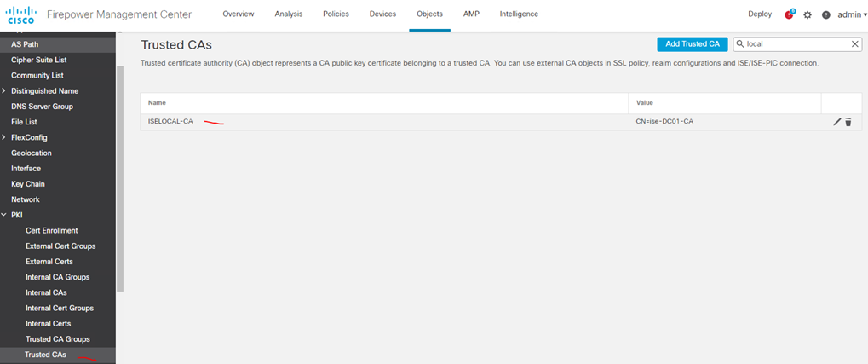
Task: Click in the search field containing 'local'
Action: [797, 44]
